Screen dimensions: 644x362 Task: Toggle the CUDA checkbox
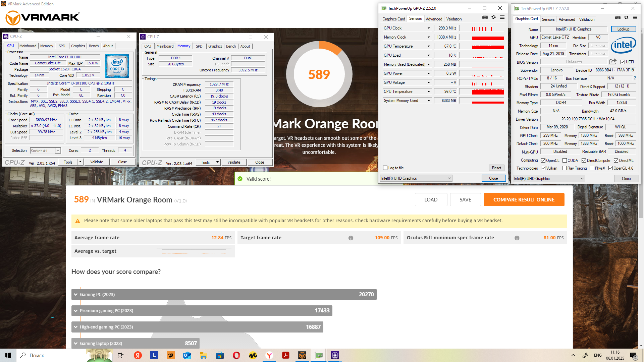click(x=565, y=161)
